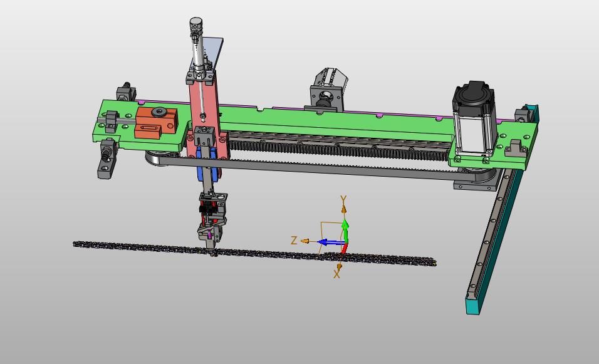The height and width of the screenshot is (364, 599).
Task: Select the Y axis handle of the triad
Action: point(343,209)
